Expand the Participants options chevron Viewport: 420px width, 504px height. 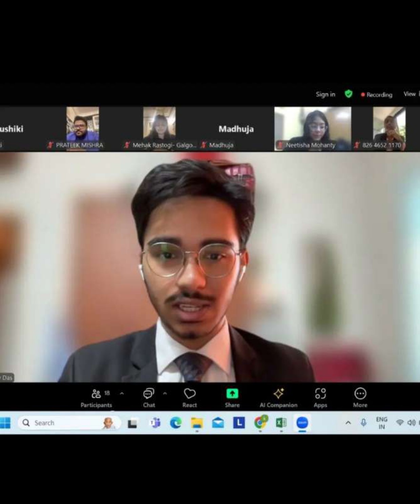[122, 394]
